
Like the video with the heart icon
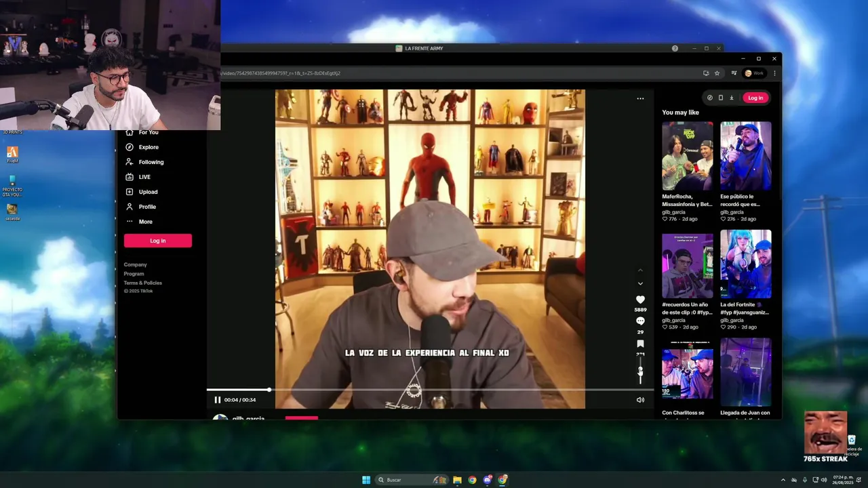click(x=640, y=300)
